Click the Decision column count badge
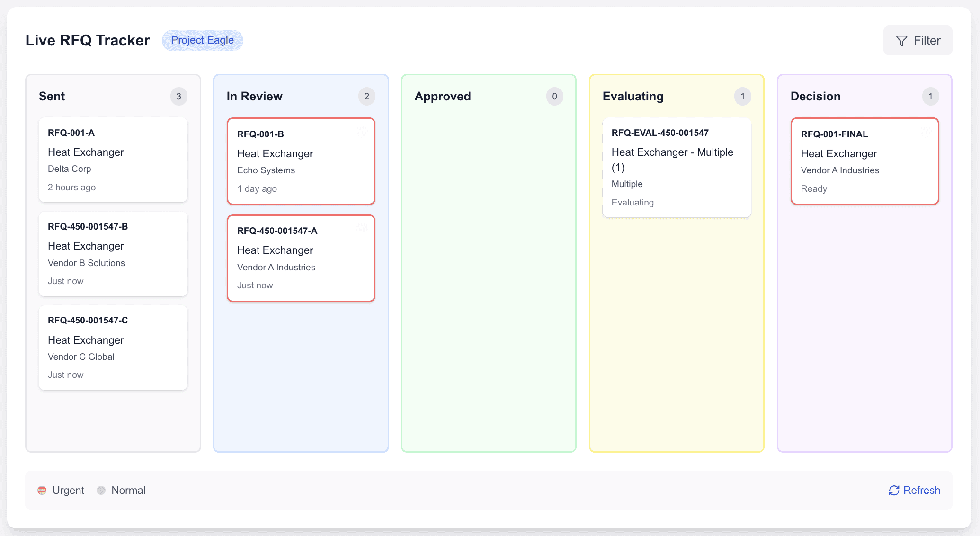Screen dimensions: 980x536 [930, 97]
